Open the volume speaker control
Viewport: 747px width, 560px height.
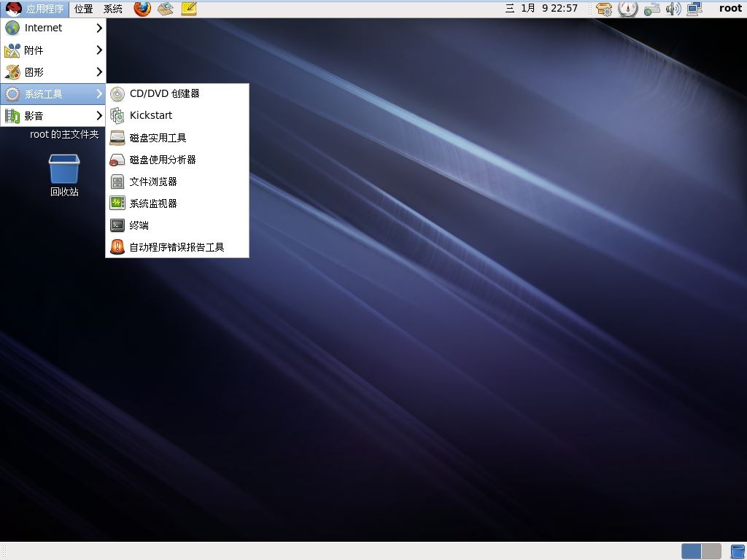point(673,9)
